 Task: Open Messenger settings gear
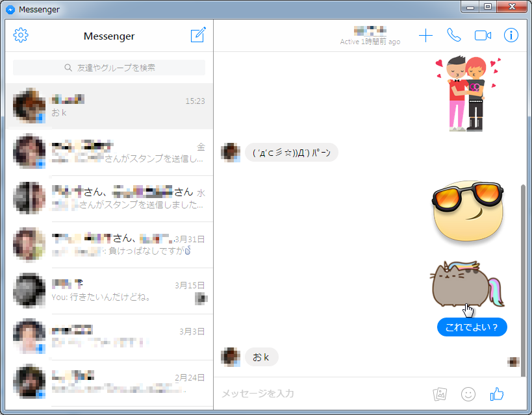coord(21,35)
